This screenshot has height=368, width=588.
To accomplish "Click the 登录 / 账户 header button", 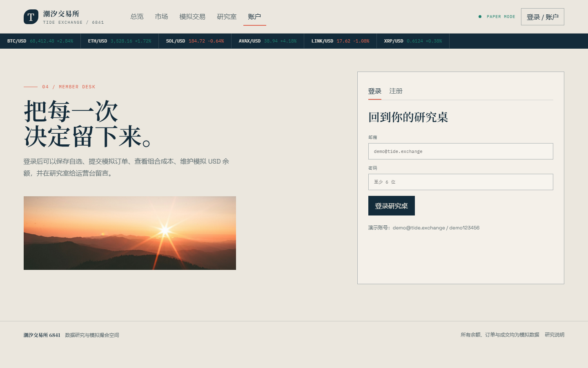I will [542, 17].
